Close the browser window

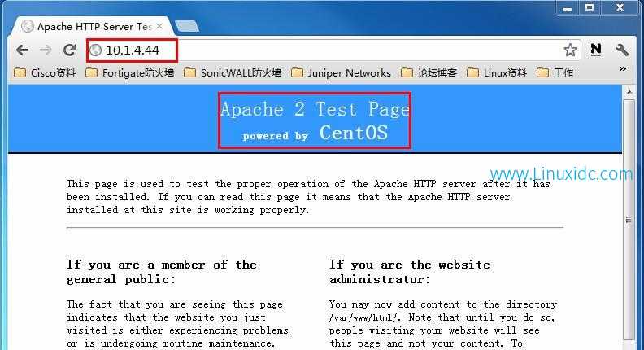tap(620, 8)
